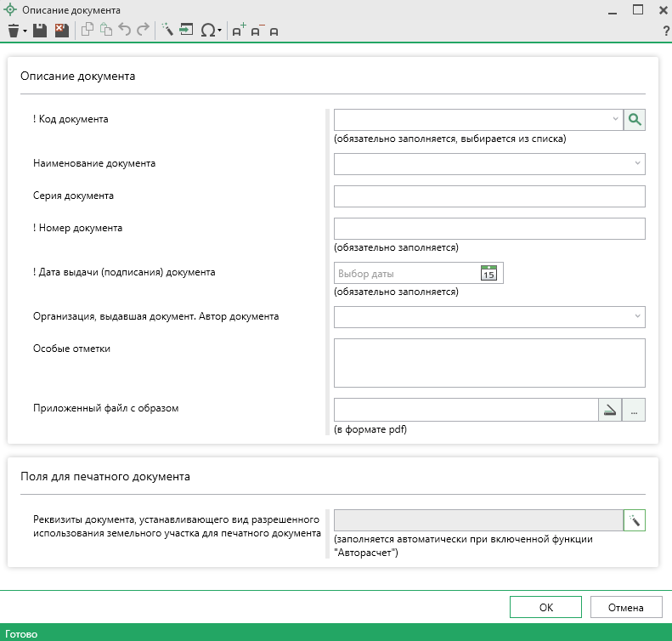The width and height of the screenshot is (672, 641).
Task: Click the scanner icon for attached file
Action: click(x=610, y=410)
